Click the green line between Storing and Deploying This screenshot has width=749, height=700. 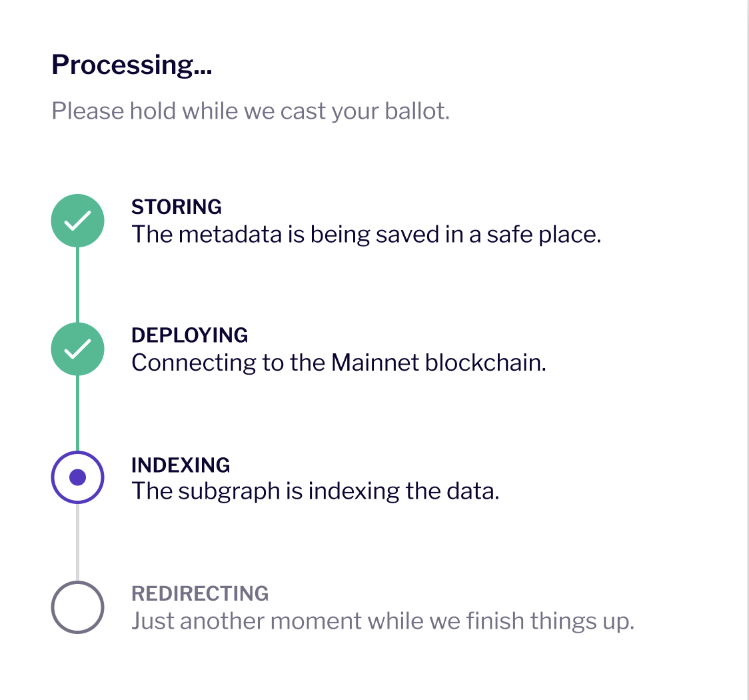point(78,285)
